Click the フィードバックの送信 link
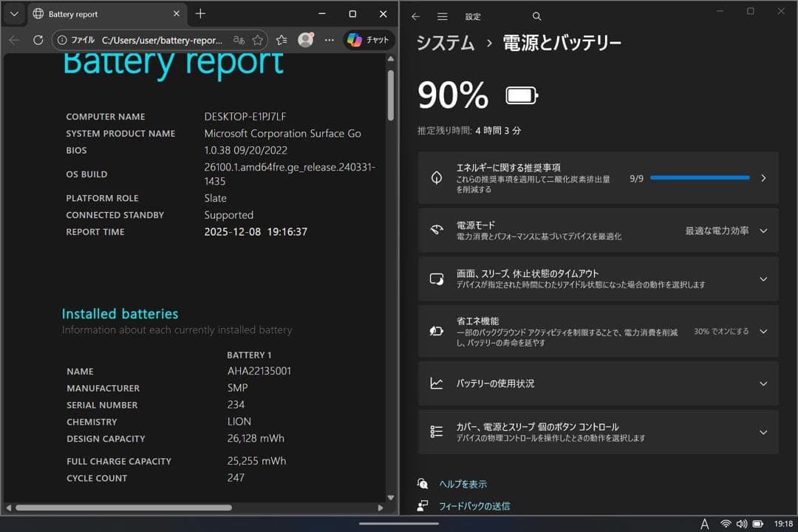This screenshot has width=798, height=532. pos(474,506)
